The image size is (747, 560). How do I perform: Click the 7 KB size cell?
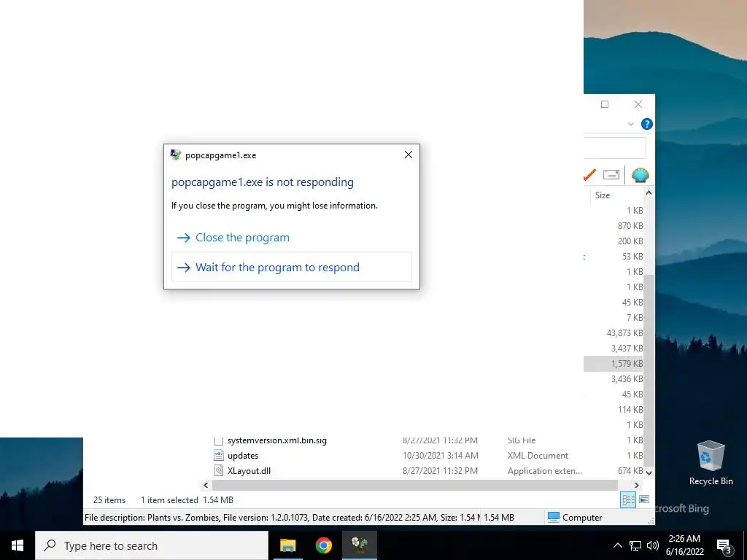click(635, 318)
